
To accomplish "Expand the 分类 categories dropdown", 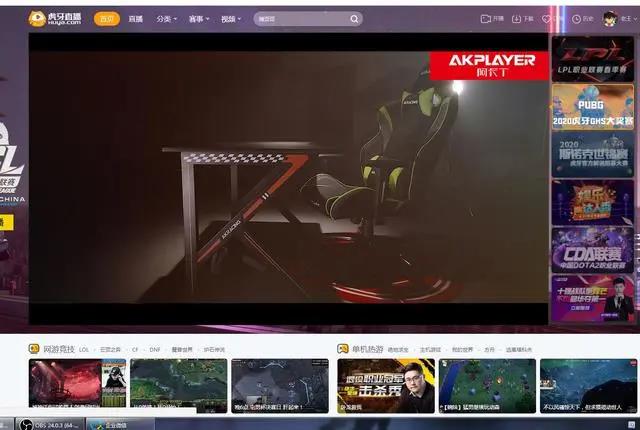I will 166,19.
